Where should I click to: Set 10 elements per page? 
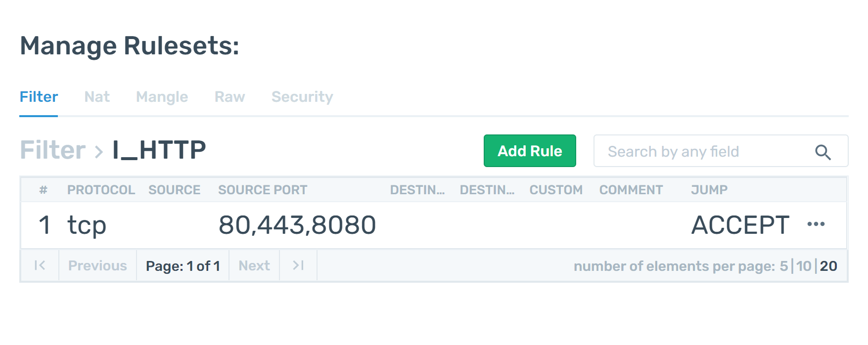tap(804, 266)
